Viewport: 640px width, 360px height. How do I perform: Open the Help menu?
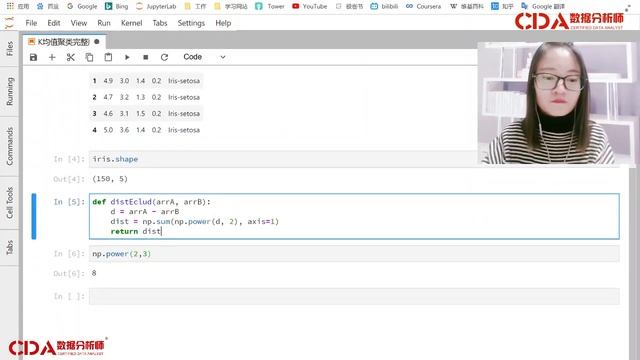click(223, 23)
